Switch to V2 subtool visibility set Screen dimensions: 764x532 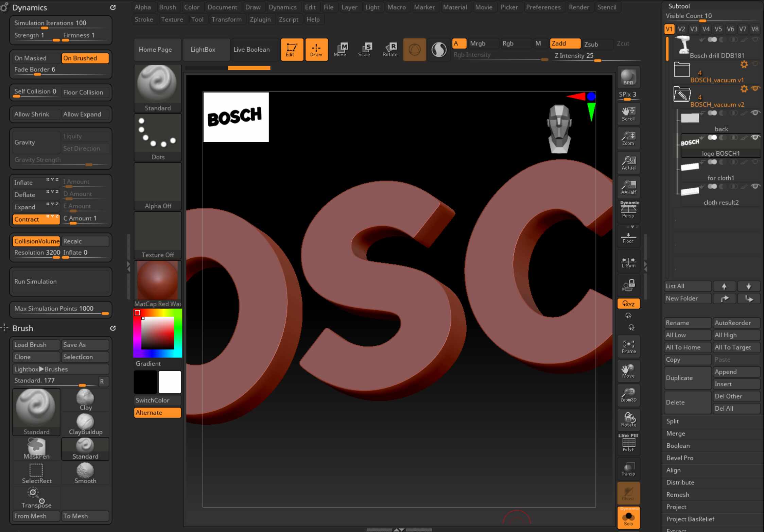pyautogui.click(x=681, y=29)
